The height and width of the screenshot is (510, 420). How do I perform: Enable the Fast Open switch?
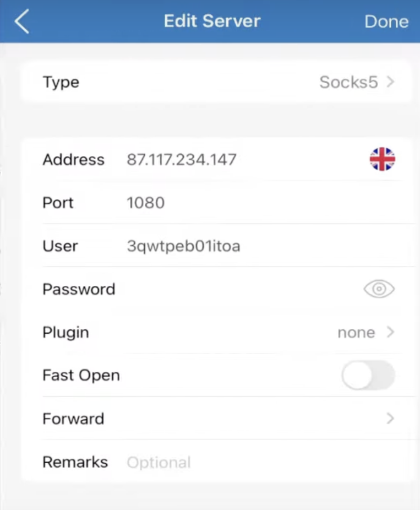(x=368, y=376)
